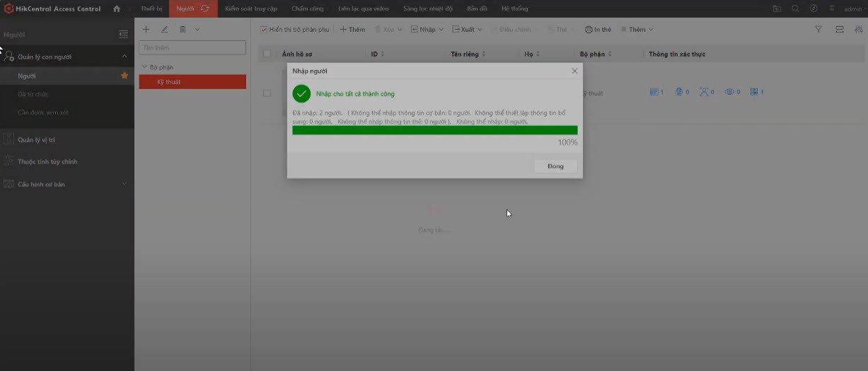The height and width of the screenshot is (371, 868).
Task: Toggle 'Hiển thị bộ phận phụ' checkbox
Action: 264,30
